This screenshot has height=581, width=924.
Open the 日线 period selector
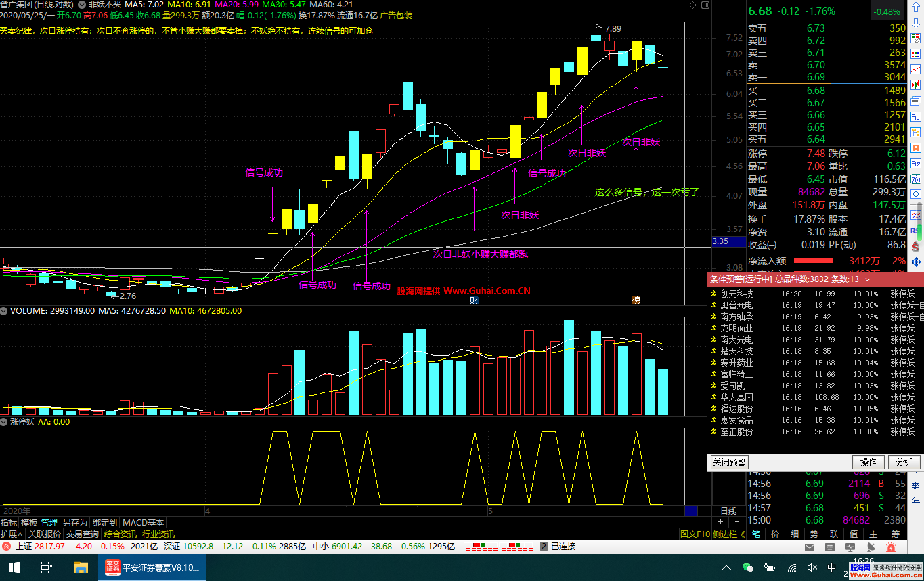[728, 511]
